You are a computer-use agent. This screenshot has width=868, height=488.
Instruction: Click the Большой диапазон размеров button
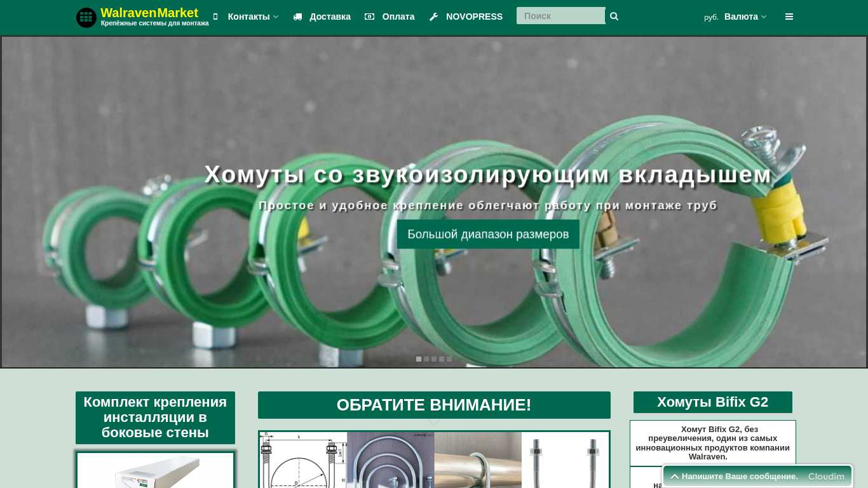488,234
